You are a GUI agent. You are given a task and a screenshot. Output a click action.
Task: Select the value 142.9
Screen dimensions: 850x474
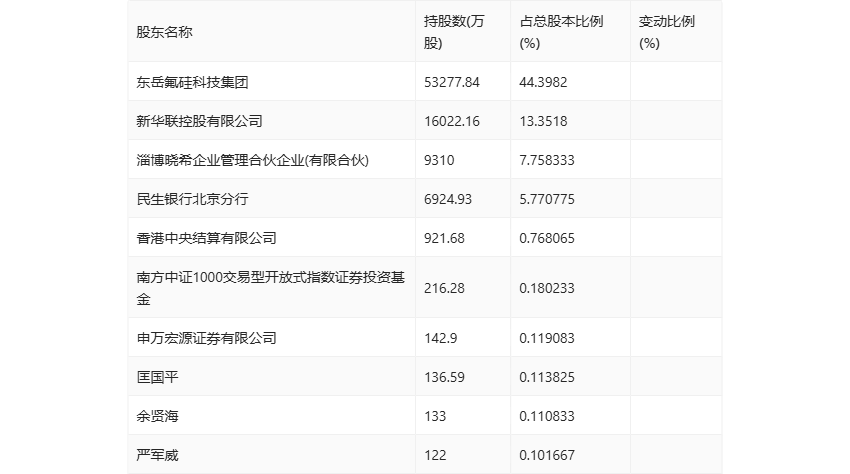[x=440, y=338]
